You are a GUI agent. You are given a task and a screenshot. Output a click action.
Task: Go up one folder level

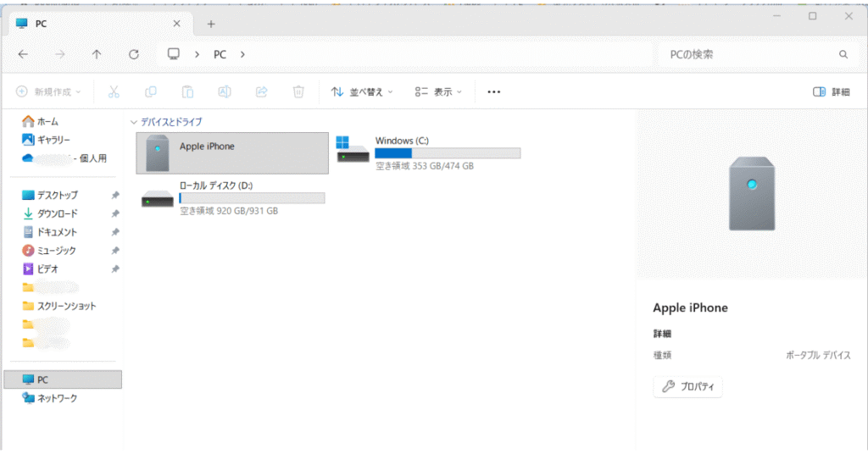(x=97, y=54)
